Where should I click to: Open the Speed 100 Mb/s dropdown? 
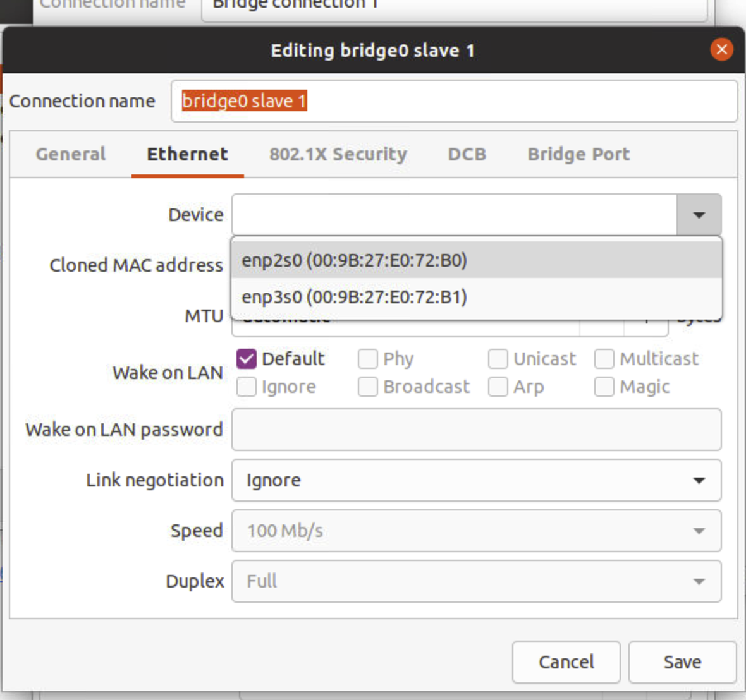tap(476, 531)
